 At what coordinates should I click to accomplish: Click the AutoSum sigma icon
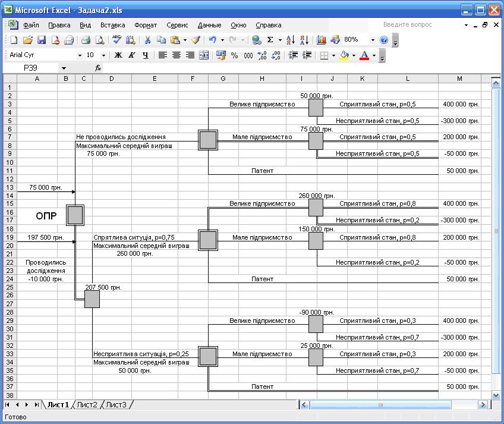(270, 40)
